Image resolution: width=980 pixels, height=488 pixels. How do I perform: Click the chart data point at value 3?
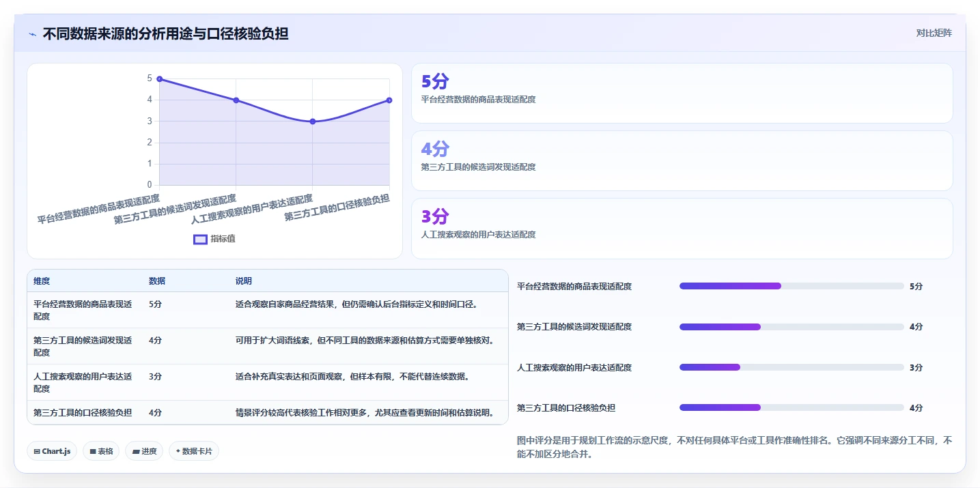click(x=312, y=121)
